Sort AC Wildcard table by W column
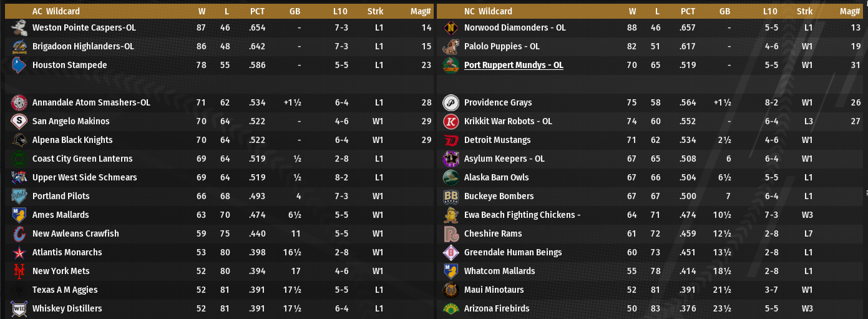 point(202,11)
